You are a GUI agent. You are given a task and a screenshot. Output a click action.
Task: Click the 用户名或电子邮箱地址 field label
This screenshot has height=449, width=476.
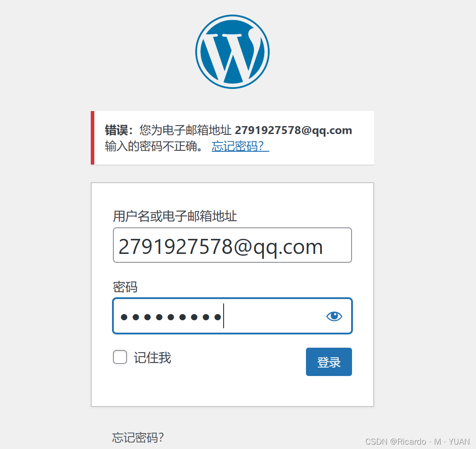coord(175,216)
